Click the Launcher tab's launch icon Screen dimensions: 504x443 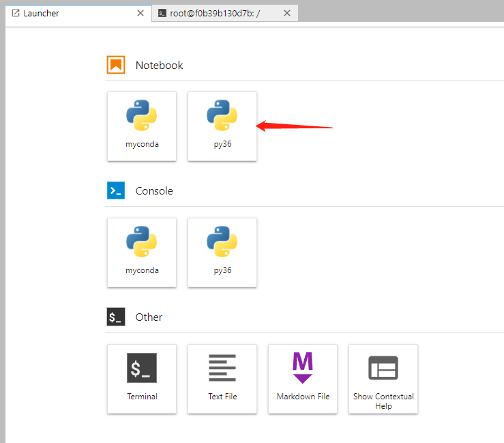[x=16, y=13]
